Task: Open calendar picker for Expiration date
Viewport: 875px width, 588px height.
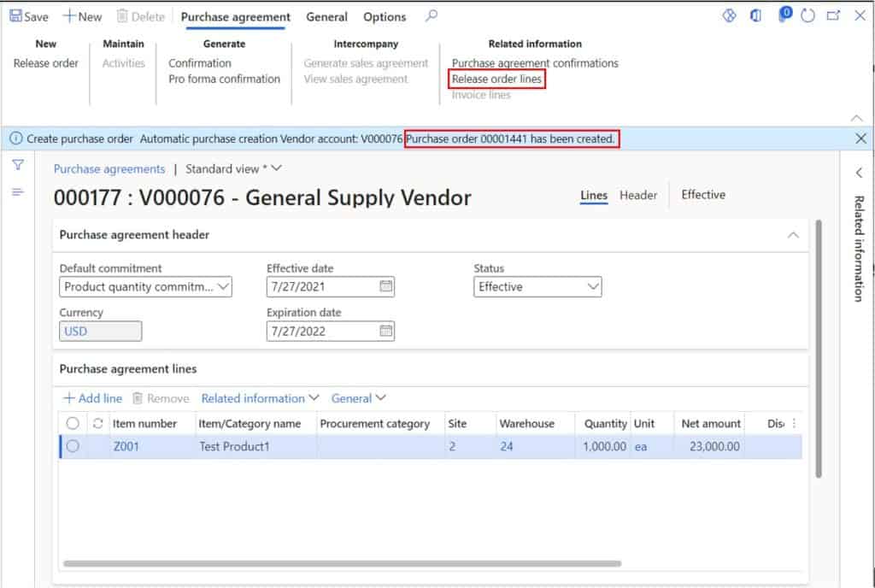Action: (x=384, y=331)
